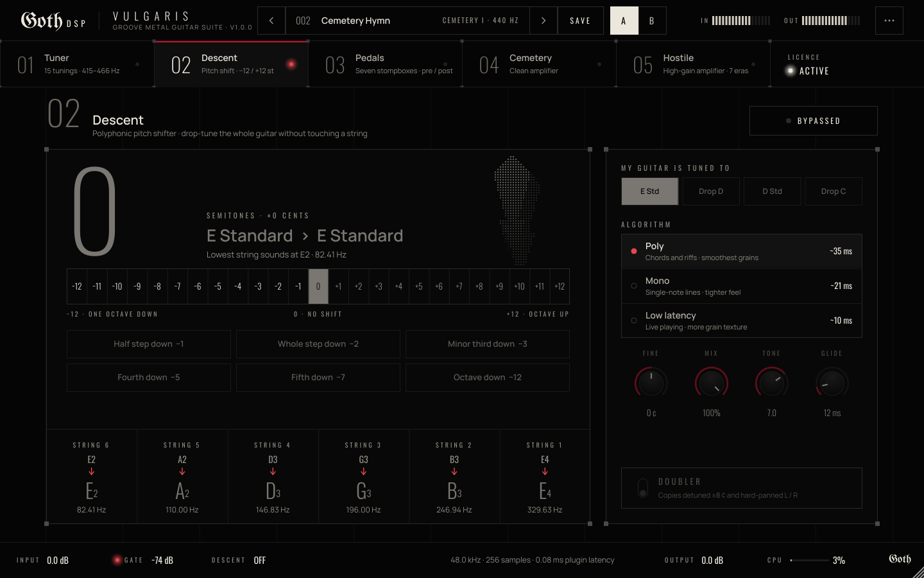924x578 pixels.
Task: Toggle the Hostile tab power dot
Action: click(753, 64)
